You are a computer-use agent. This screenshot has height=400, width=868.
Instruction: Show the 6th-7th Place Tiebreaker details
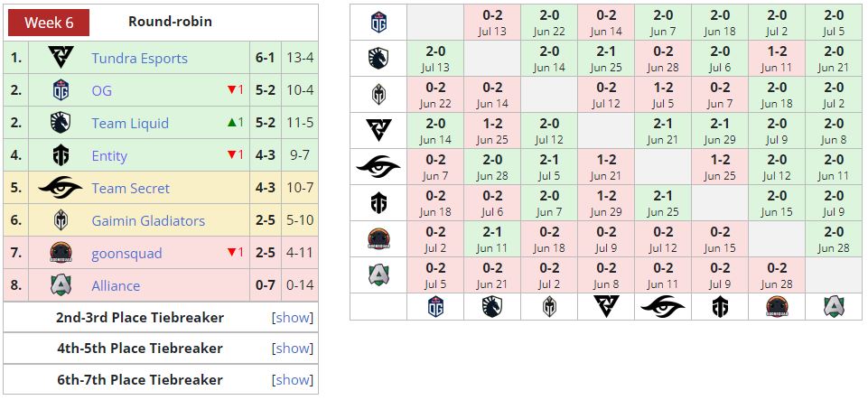(x=293, y=380)
